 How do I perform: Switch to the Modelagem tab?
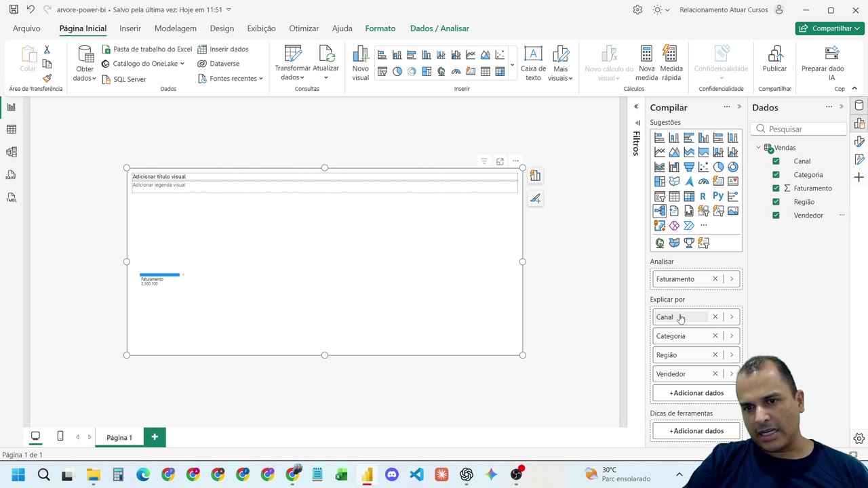click(x=175, y=28)
